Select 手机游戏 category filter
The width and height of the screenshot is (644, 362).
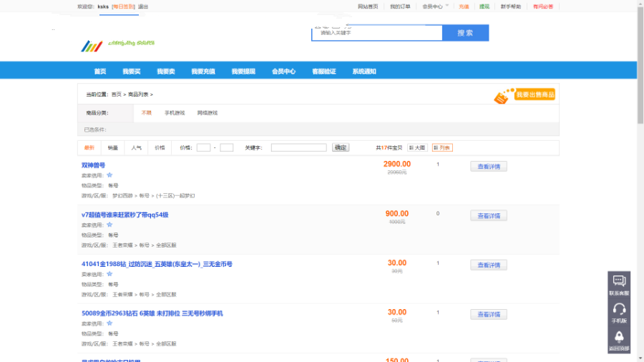[175, 113]
